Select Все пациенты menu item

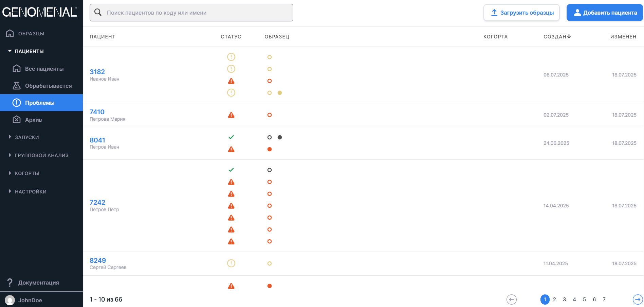tap(44, 69)
